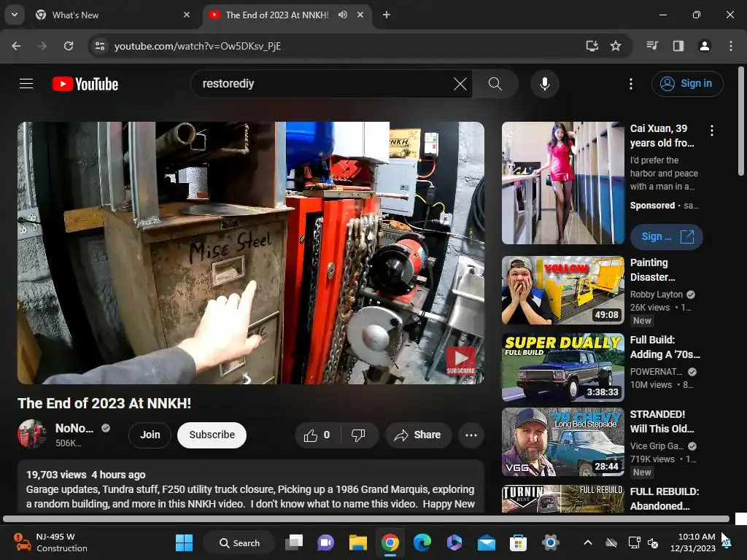Image resolution: width=747 pixels, height=560 pixels.
Task: Go to YouTube home via logo
Action: point(85,84)
